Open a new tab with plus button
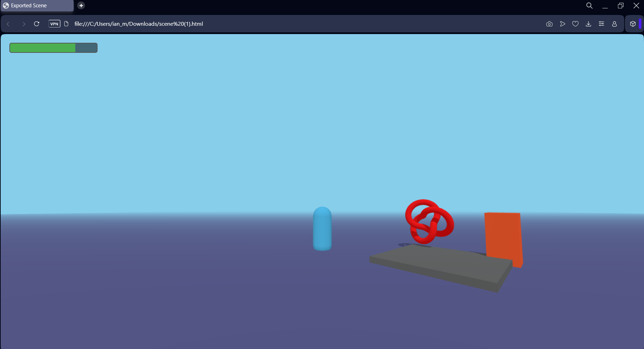 point(81,6)
